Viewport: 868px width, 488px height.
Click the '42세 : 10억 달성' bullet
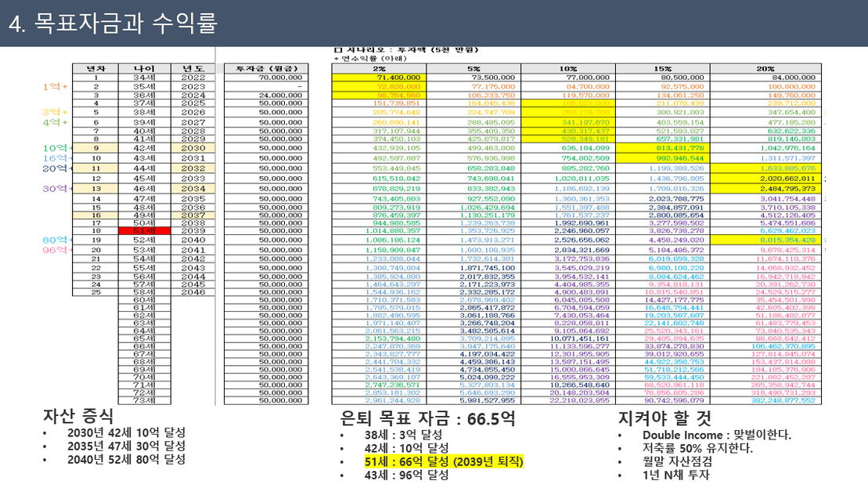tap(406, 448)
